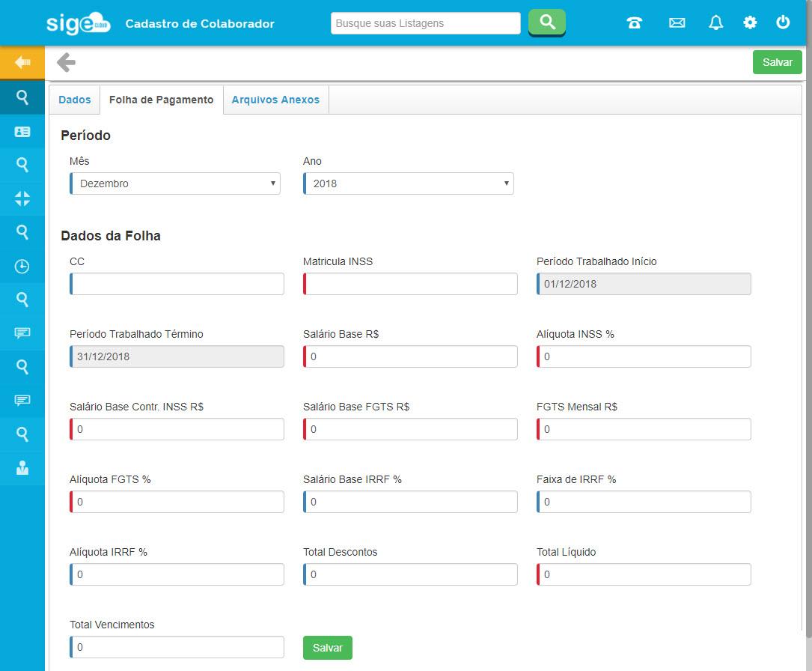Open the notifications bell icon
The image size is (812, 671).
(x=715, y=22)
